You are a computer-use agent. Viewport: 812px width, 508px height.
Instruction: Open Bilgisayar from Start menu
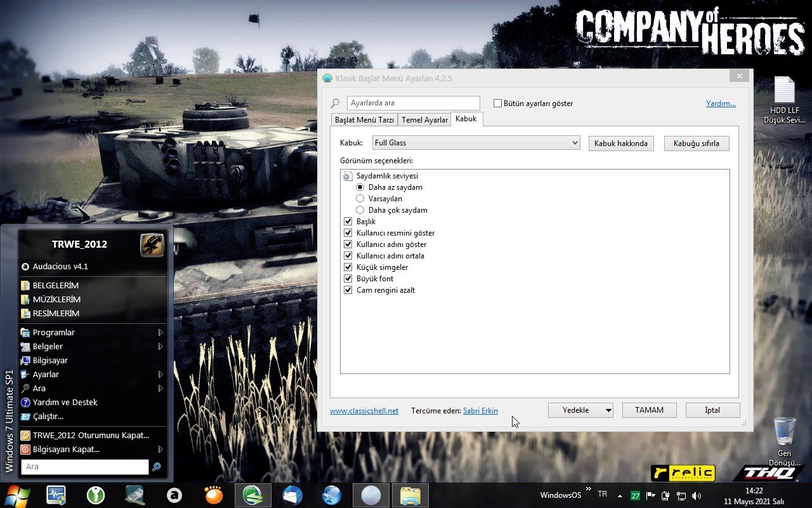click(93, 360)
